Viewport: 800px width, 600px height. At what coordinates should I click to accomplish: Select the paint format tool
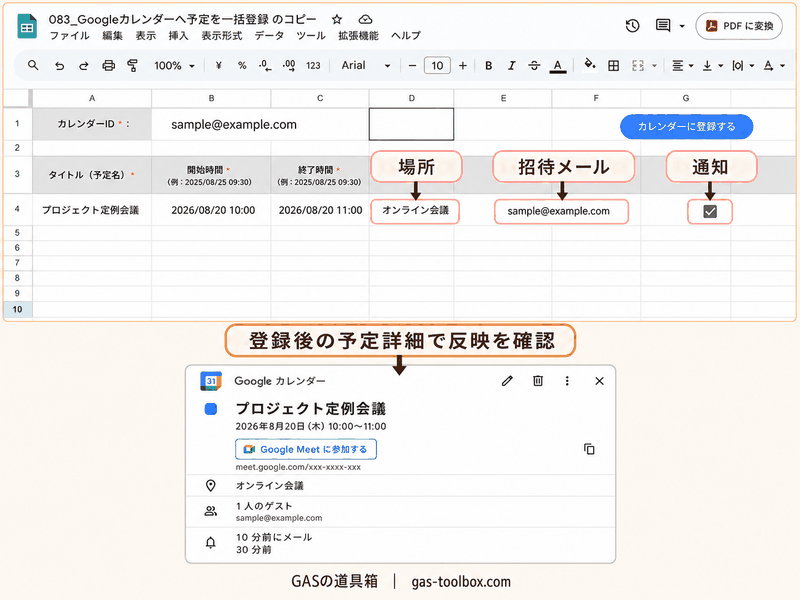[x=133, y=65]
